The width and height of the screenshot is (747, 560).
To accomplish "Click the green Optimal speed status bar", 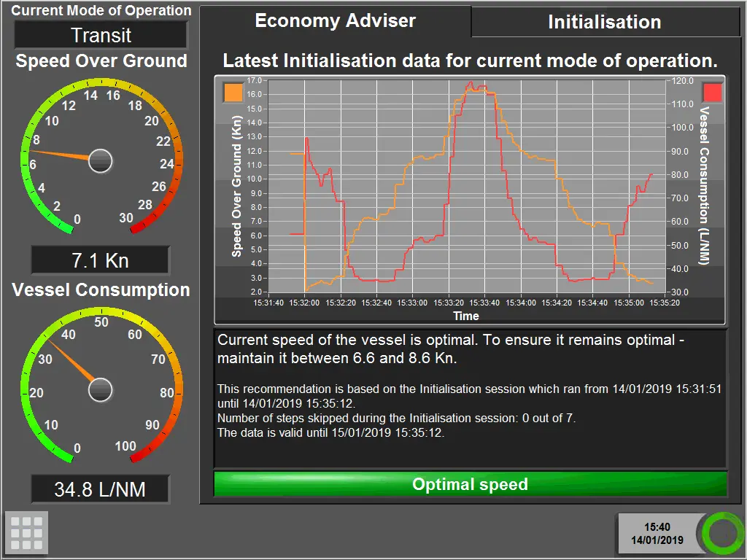I will pyautogui.click(x=471, y=484).
